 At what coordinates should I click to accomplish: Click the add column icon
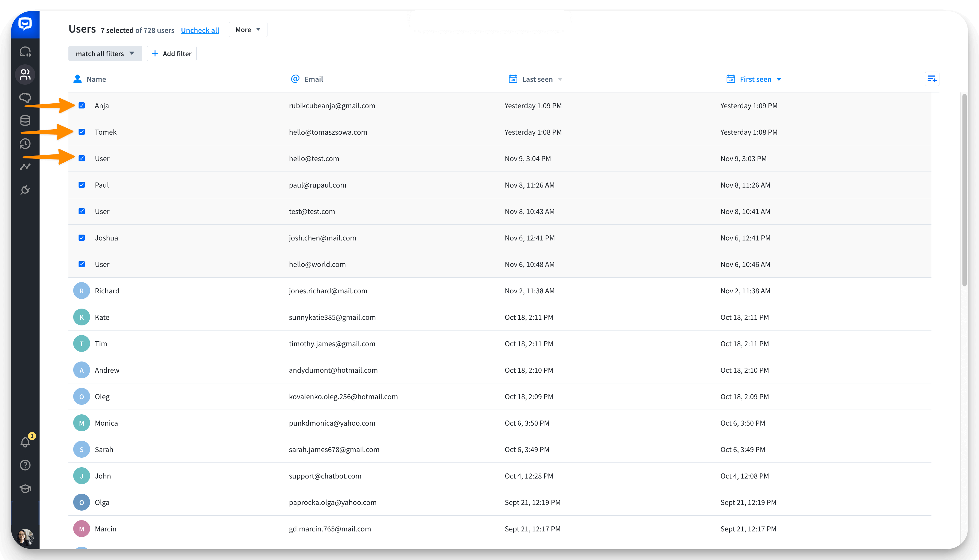pos(932,79)
